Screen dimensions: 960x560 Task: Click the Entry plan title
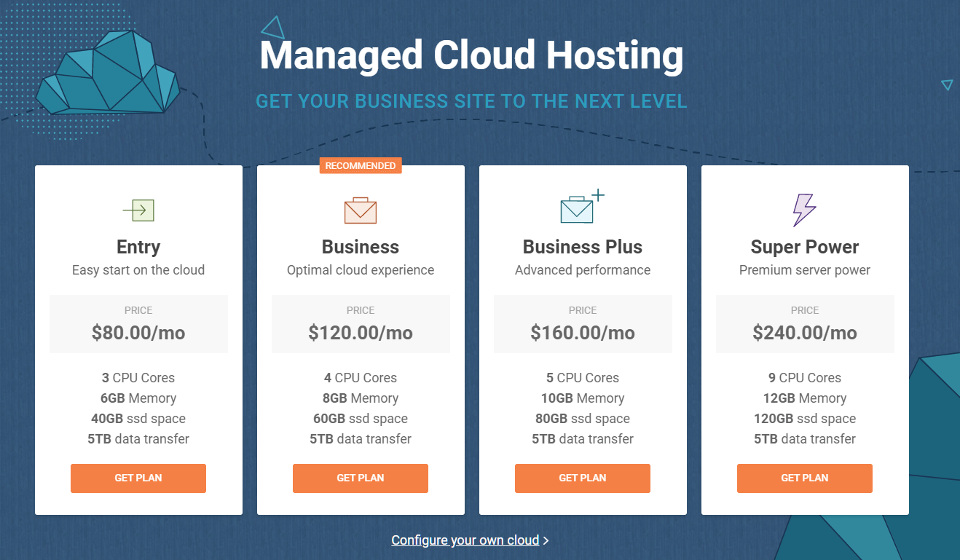pos(138,247)
